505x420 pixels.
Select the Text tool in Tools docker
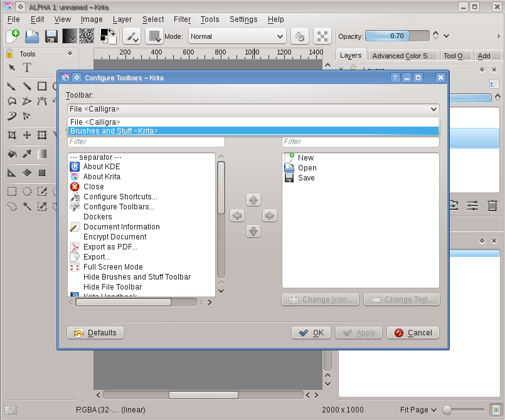pos(27,68)
